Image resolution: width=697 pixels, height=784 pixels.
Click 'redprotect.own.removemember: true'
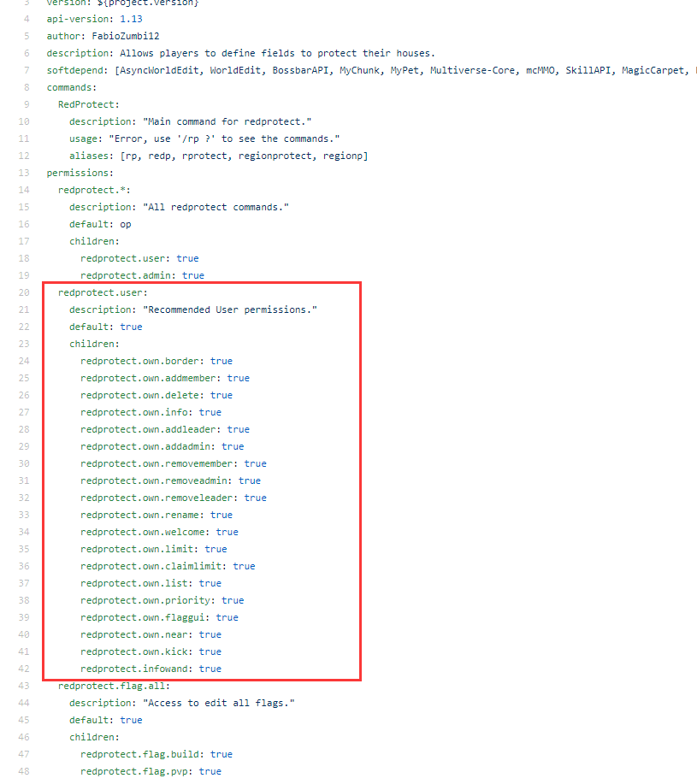click(174, 463)
